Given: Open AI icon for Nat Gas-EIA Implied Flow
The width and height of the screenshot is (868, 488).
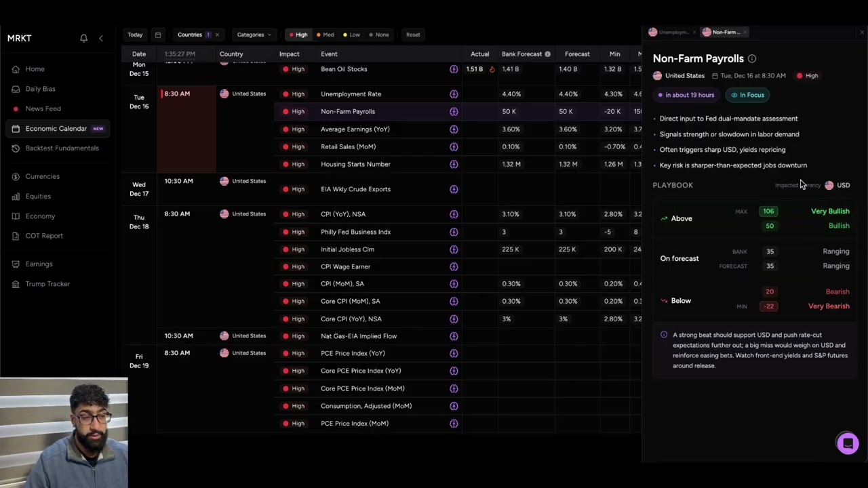Looking at the screenshot, I should [x=454, y=336].
